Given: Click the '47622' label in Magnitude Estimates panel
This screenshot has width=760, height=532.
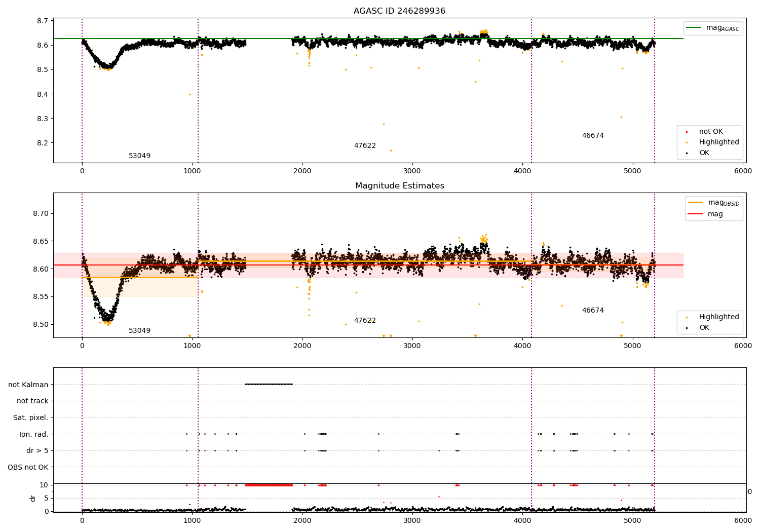Looking at the screenshot, I should point(365,321).
